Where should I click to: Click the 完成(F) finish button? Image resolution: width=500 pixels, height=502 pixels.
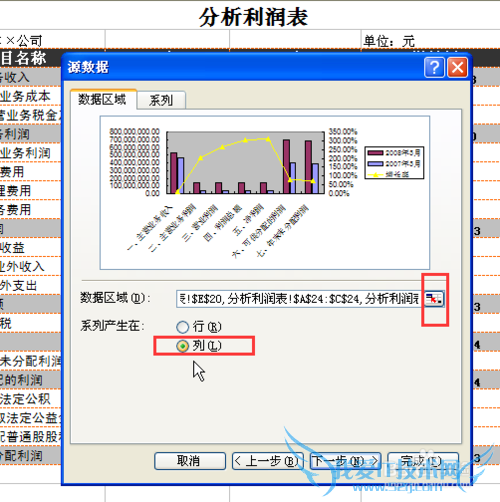423,461
